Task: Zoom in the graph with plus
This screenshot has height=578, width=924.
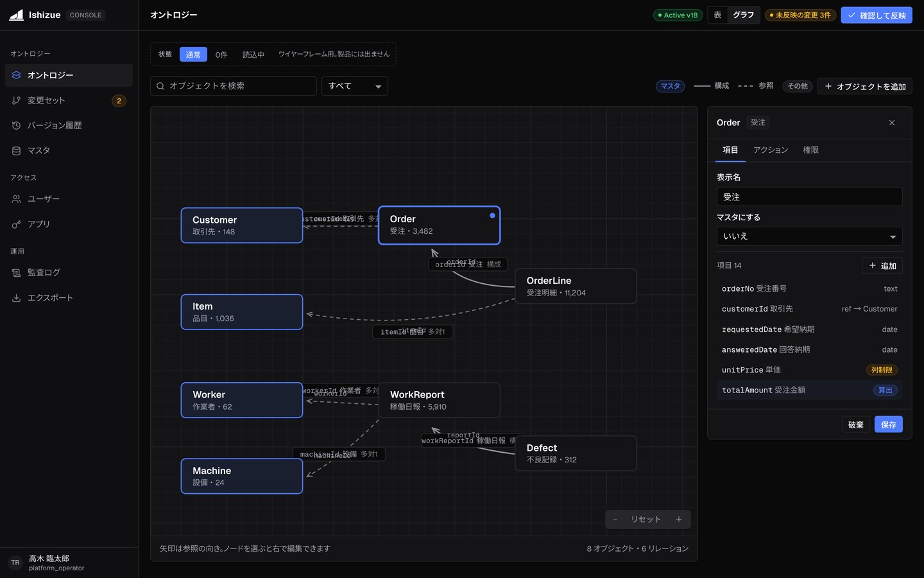Action: click(678, 520)
